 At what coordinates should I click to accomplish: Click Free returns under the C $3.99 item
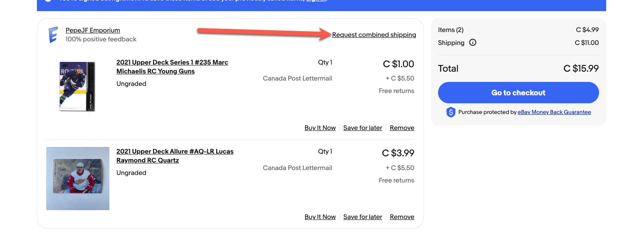(397, 180)
